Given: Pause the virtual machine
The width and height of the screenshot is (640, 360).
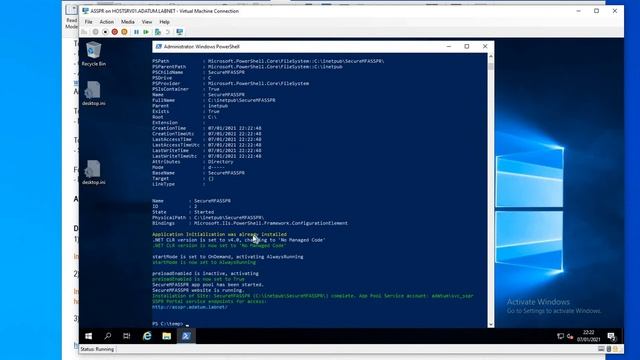Looking at the screenshot, I should [x=136, y=32].
